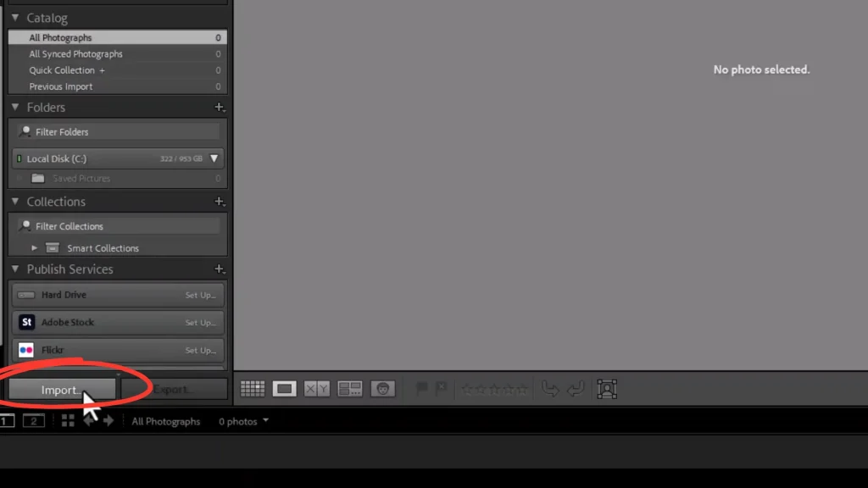Screen dimensions: 868x488
Task: Set flag as Pick
Action: coord(422,389)
